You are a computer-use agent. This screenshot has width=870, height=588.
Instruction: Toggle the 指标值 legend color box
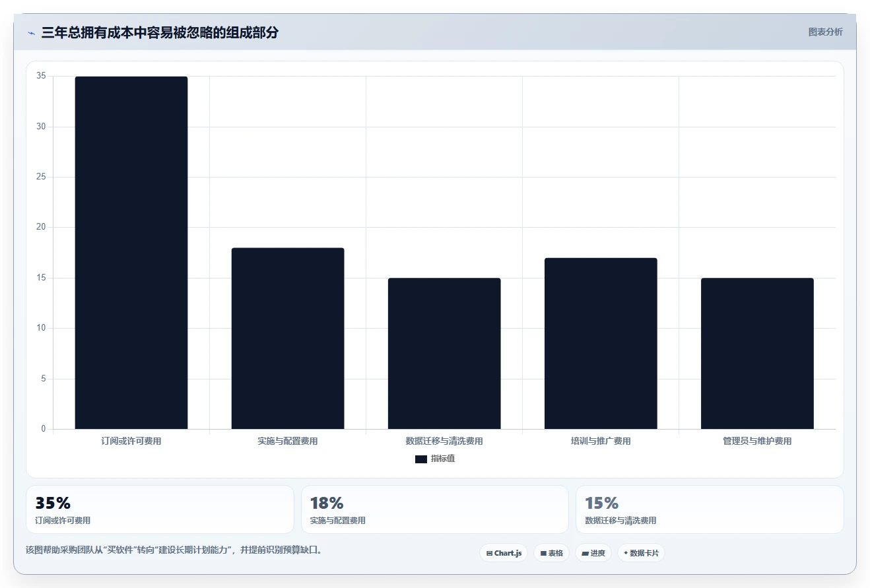(x=421, y=459)
